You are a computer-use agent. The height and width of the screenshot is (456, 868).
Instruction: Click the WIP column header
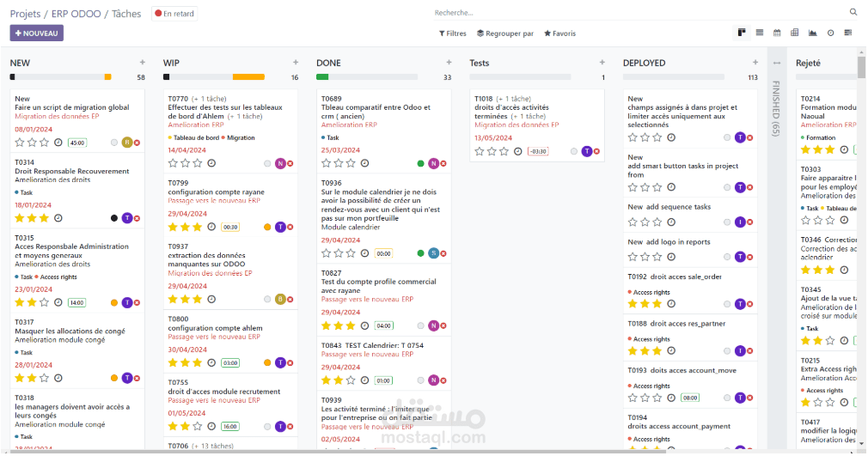[171, 63]
